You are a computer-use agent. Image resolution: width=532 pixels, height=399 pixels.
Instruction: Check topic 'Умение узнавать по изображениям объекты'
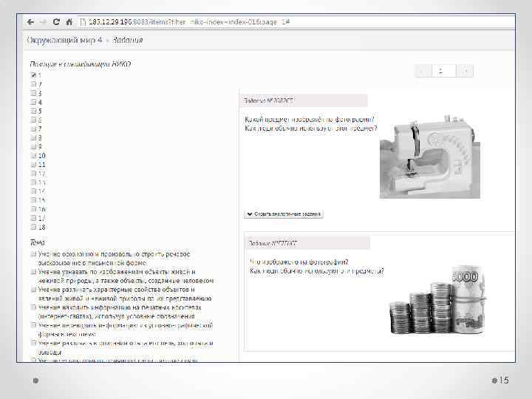pyautogui.click(x=33, y=271)
